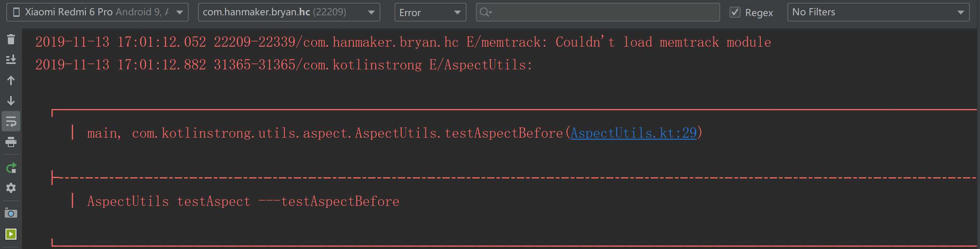980x249 pixels.
Task: Click the AspectUtils testAspect log line
Action: point(243,202)
